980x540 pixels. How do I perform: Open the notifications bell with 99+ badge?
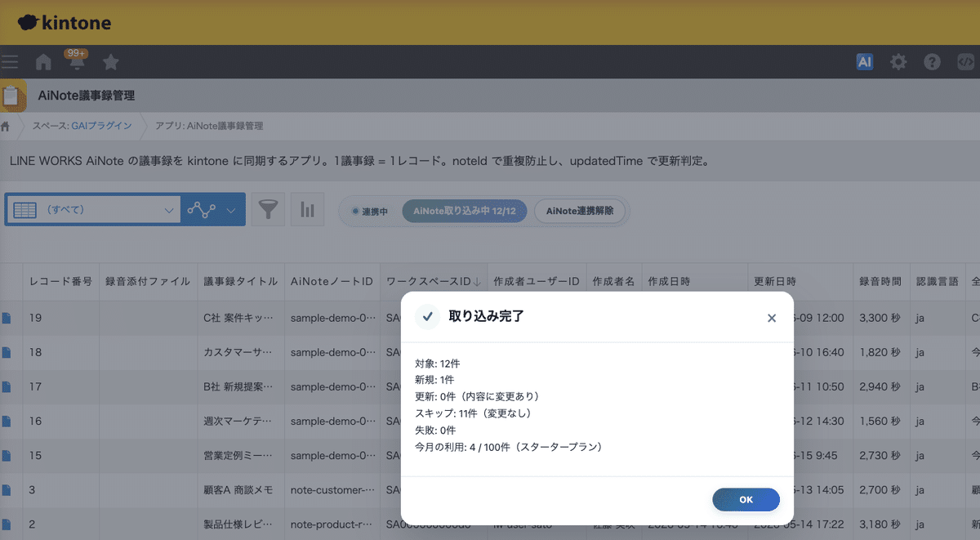(77, 61)
